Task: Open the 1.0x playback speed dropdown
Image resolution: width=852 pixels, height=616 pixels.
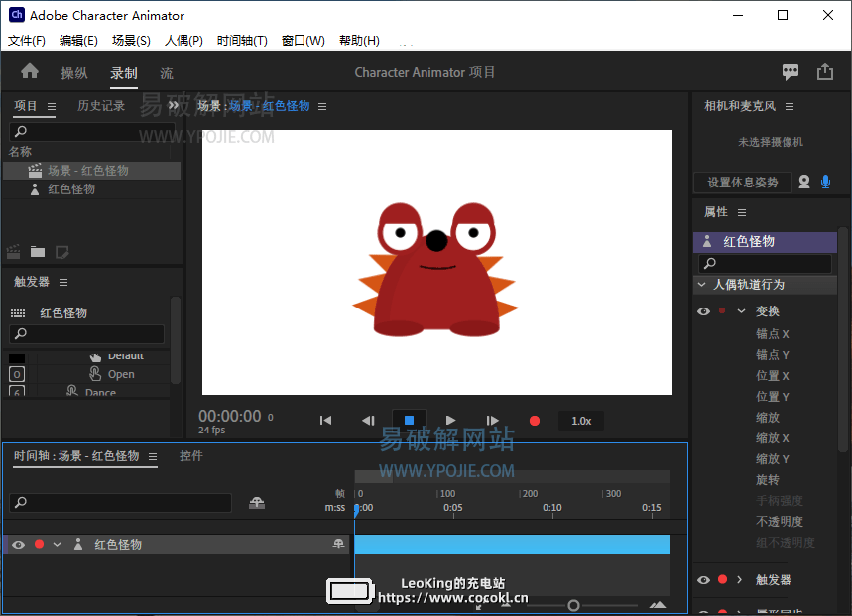Action: pyautogui.click(x=581, y=421)
